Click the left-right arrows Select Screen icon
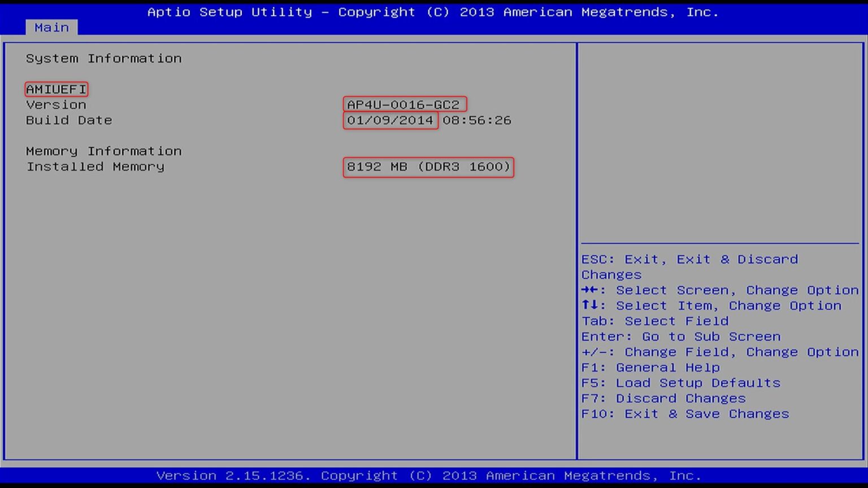Viewport: 868px width, 488px height. [590, 290]
